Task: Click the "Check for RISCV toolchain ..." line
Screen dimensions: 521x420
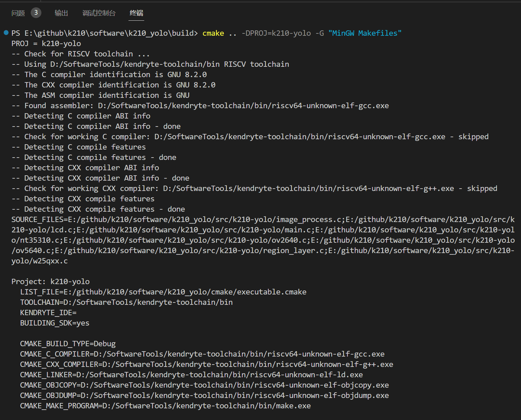Action: tap(81, 54)
